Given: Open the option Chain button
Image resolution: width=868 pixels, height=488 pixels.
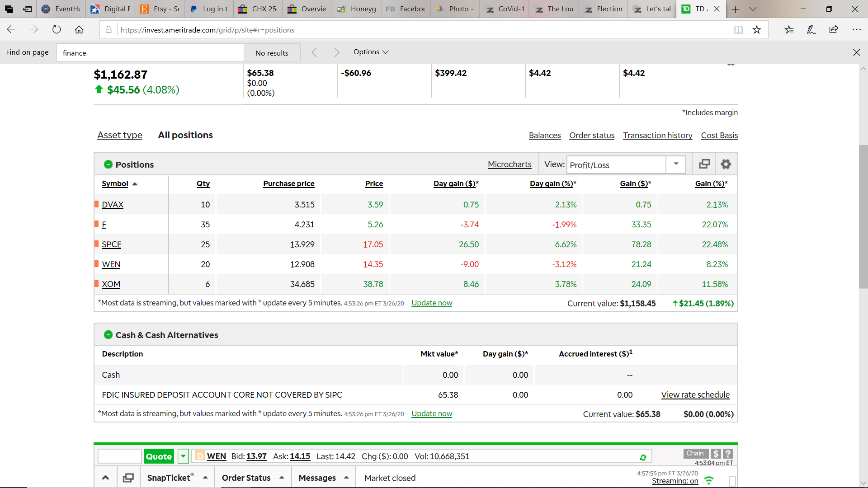Looking at the screenshot, I should click(695, 453).
